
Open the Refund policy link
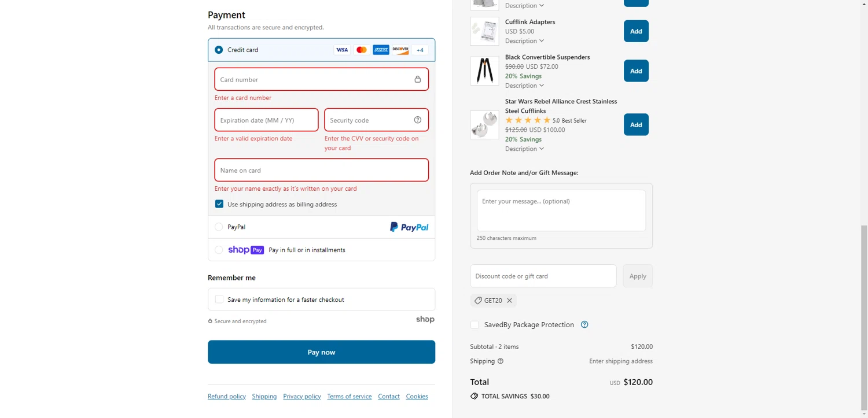coord(227,397)
